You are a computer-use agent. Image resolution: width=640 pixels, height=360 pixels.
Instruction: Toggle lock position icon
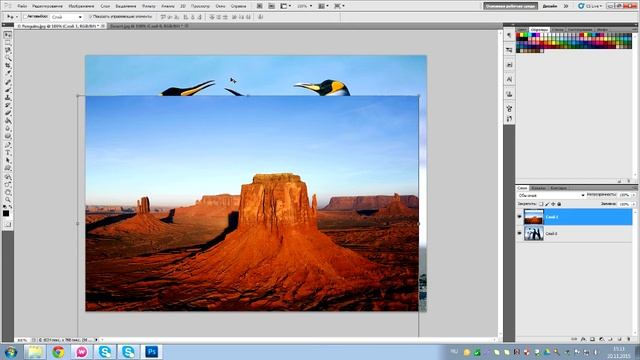(553, 204)
